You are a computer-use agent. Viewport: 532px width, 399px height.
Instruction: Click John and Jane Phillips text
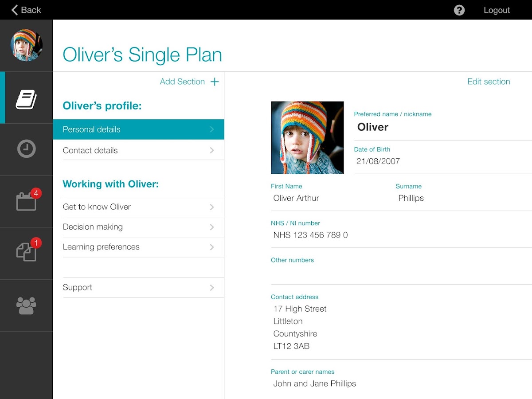click(315, 383)
